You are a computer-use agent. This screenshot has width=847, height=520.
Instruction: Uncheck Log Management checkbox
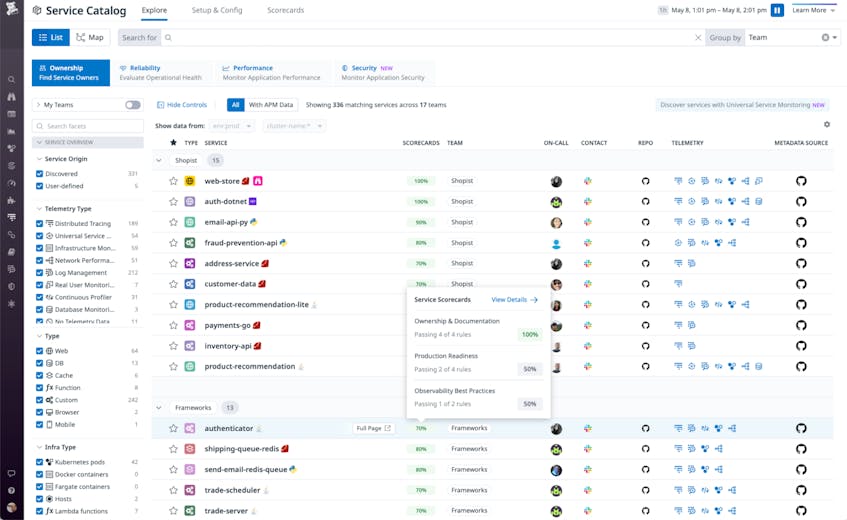pos(39,273)
